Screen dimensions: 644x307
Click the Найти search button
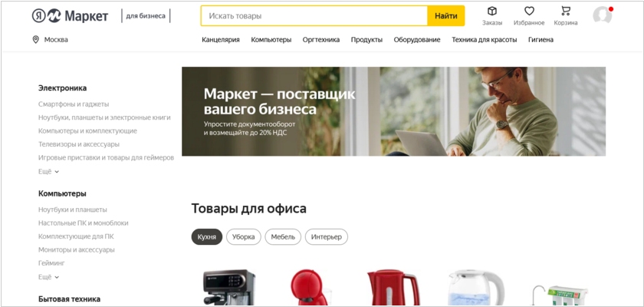click(446, 16)
